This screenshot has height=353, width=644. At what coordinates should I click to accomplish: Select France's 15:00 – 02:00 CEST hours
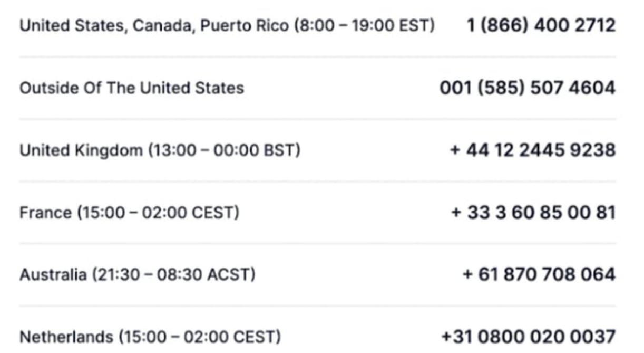tap(158, 213)
